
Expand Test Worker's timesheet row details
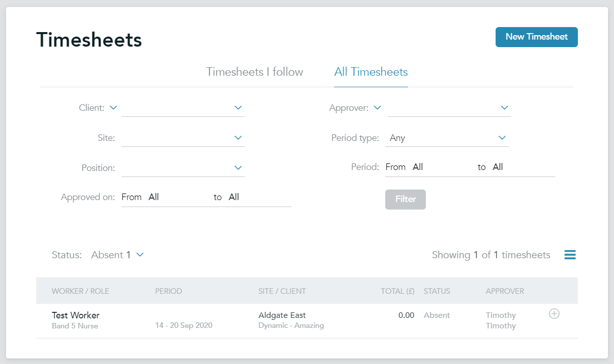pyautogui.click(x=554, y=313)
